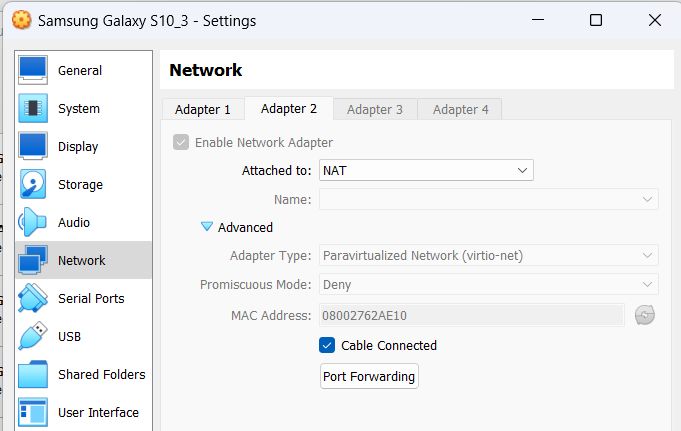Open the Audio speaker icon
Viewport: 681px width, 431px height.
pyautogui.click(x=33, y=222)
